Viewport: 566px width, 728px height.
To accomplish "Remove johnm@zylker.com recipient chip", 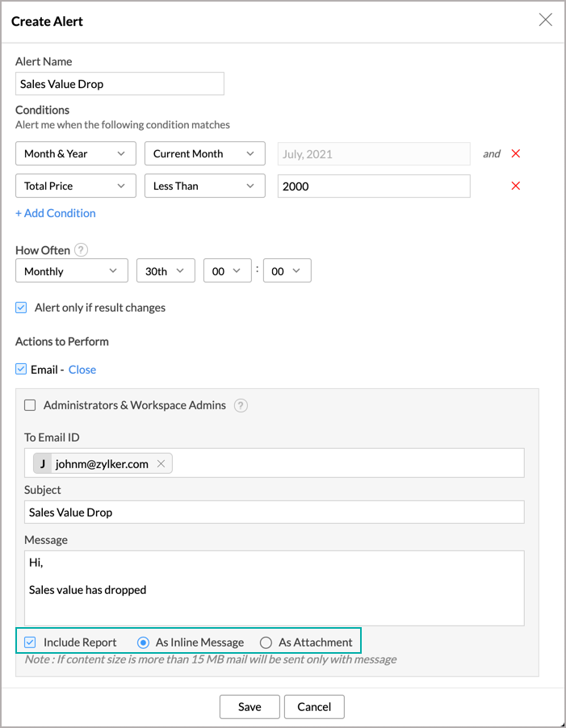I will (161, 463).
